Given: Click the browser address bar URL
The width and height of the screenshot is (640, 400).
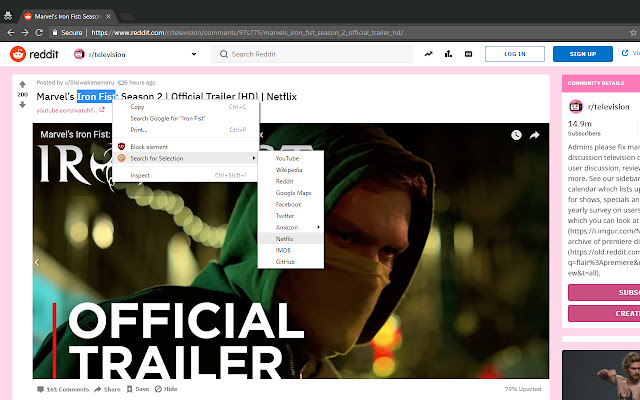Looking at the screenshot, I should (x=247, y=33).
